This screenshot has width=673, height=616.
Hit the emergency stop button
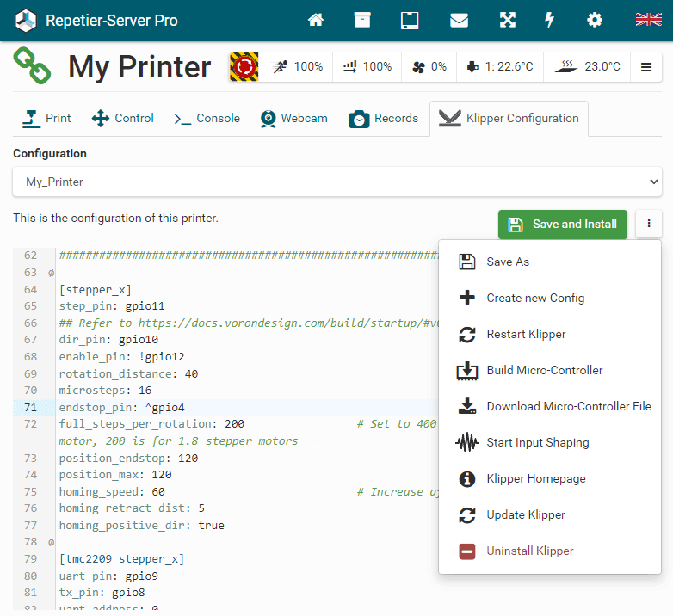click(x=244, y=66)
